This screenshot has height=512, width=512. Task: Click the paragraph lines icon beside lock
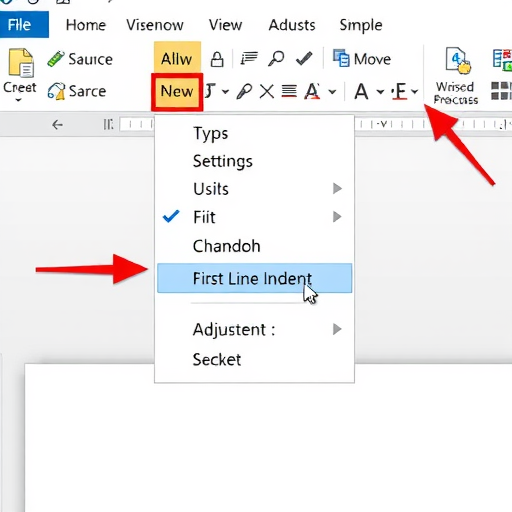click(x=249, y=58)
